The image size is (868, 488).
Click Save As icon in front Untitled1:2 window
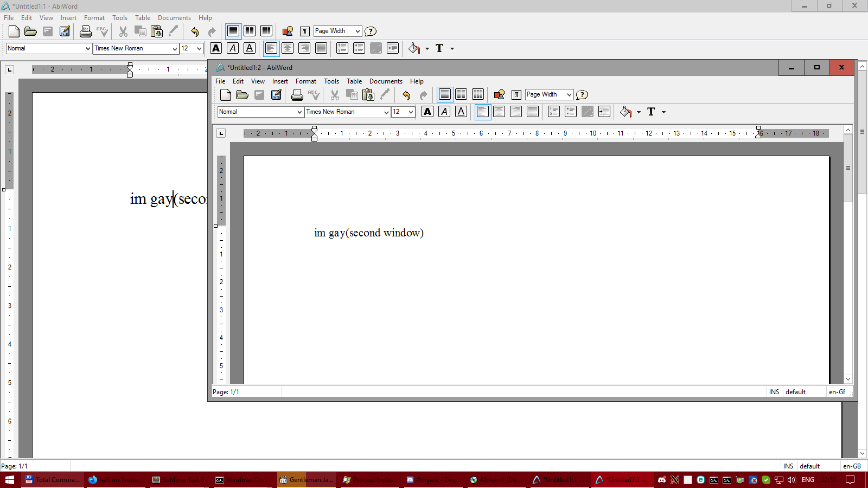[276, 95]
